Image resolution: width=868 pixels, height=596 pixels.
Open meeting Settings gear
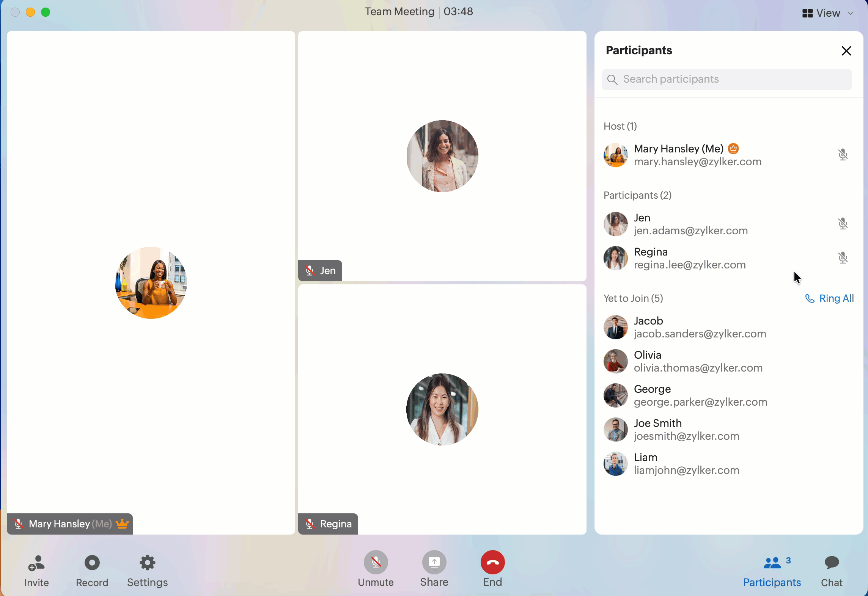click(x=147, y=563)
